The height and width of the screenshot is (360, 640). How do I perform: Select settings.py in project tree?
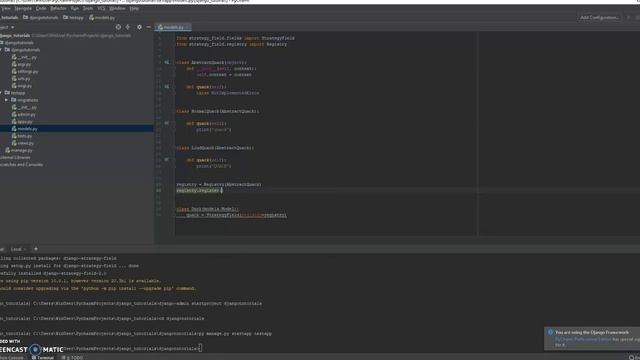tap(24, 71)
